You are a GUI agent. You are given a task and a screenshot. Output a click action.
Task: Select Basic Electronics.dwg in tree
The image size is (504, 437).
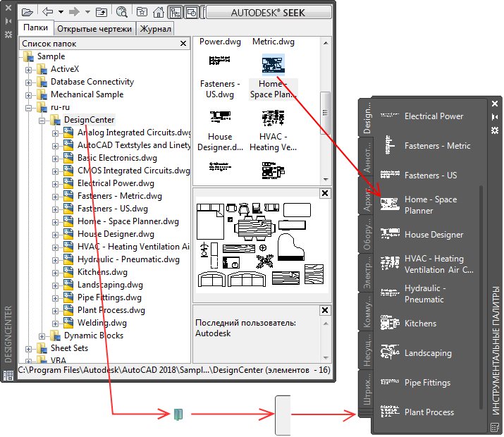[117, 158]
